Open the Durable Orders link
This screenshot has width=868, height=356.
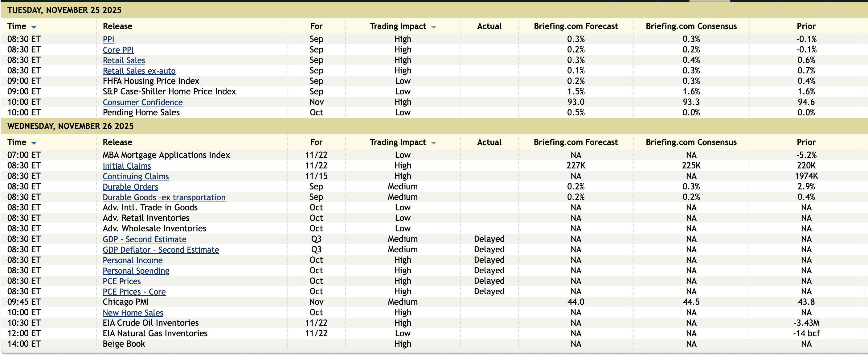130,187
